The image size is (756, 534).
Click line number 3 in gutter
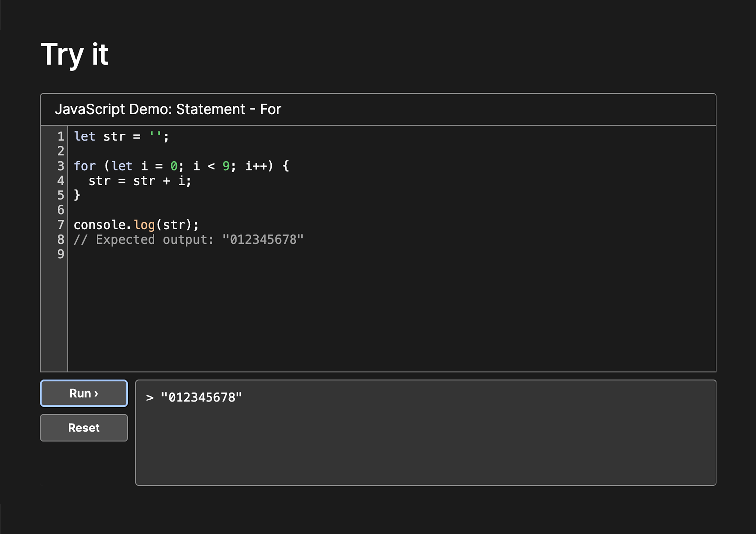point(61,166)
